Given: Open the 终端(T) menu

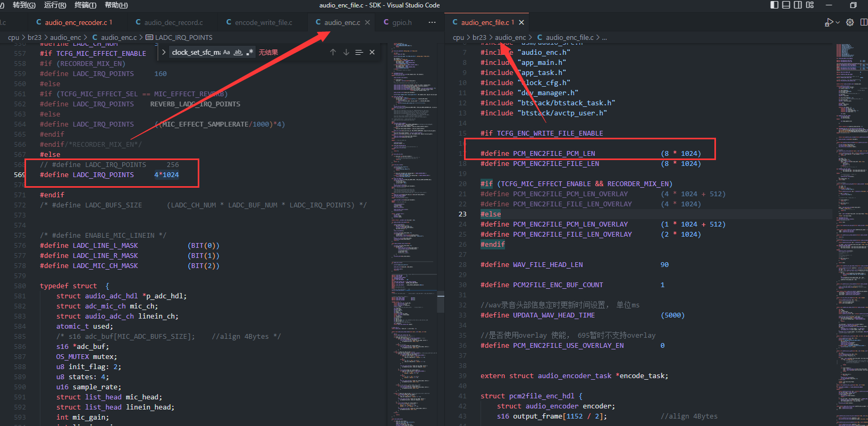Looking at the screenshot, I should [x=86, y=5].
